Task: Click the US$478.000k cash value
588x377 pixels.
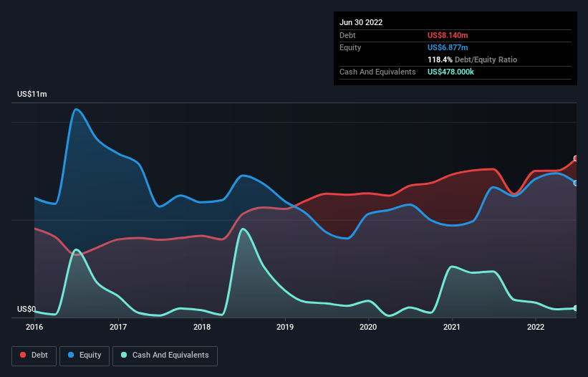Action: click(450, 72)
